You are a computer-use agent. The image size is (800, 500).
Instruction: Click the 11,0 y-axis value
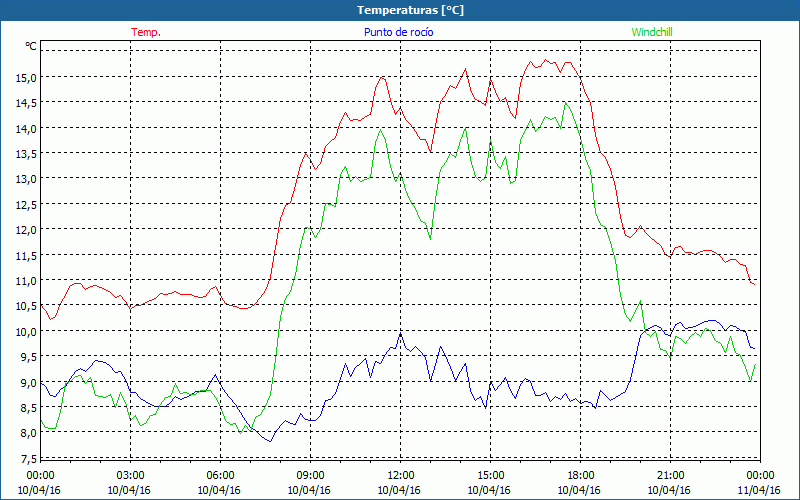(27, 281)
